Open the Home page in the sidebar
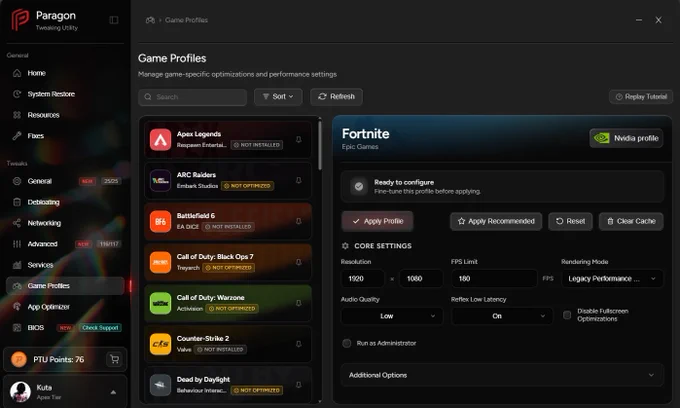The width and height of the screenshot is (680, 408). coord(65,73)
